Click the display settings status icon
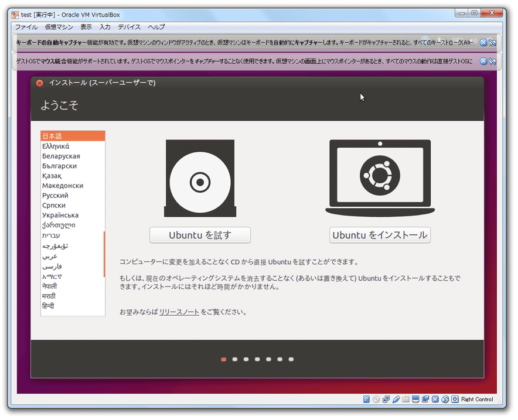518x420 pixels. [x=415, y=399]
